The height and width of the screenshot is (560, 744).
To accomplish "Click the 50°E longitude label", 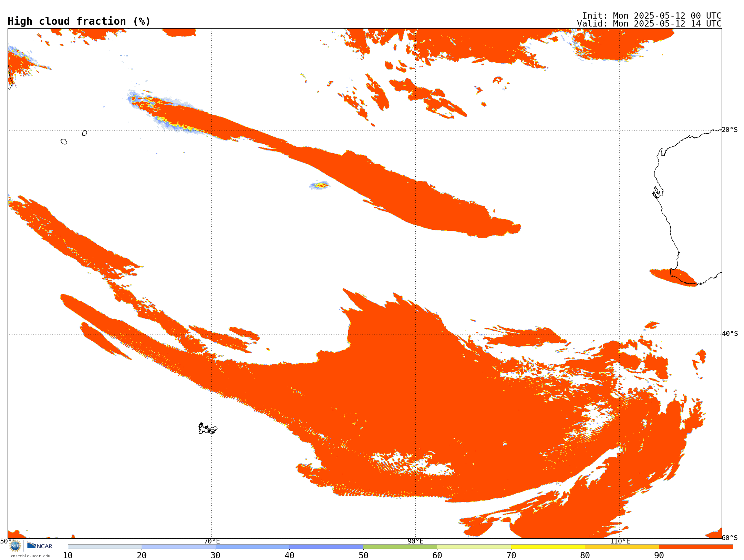I will tap(8, 541).
